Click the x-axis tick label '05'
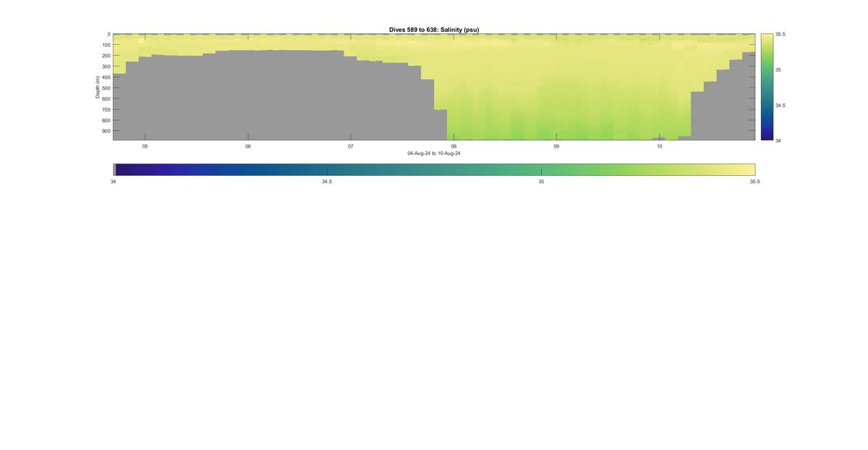The height and width of the screenshot is (450, 868). [x=145, y=146]
